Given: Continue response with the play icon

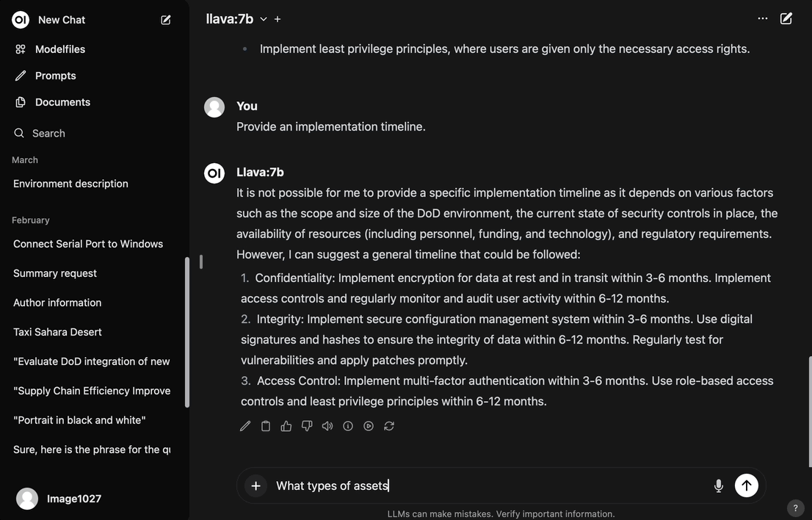Looking at the screenshot, I should [x=369, y=426].
